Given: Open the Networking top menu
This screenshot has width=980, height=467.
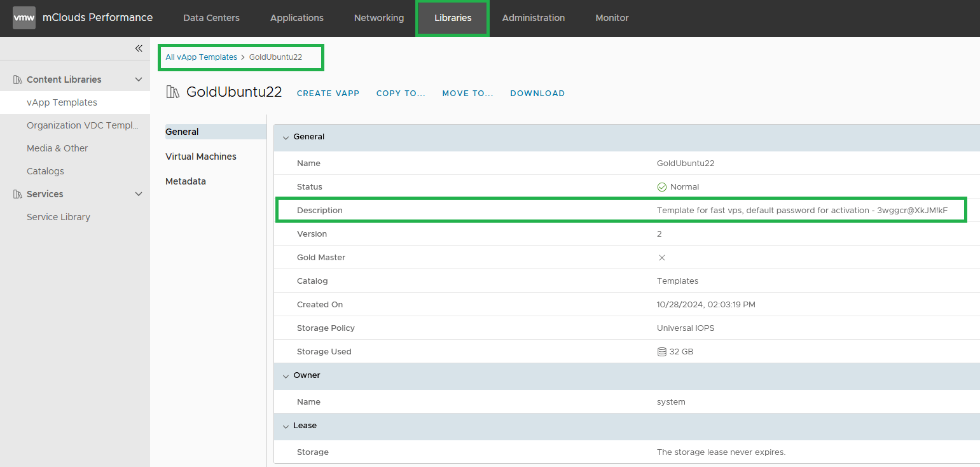Looking at the screenshot, I should (379, 18).
